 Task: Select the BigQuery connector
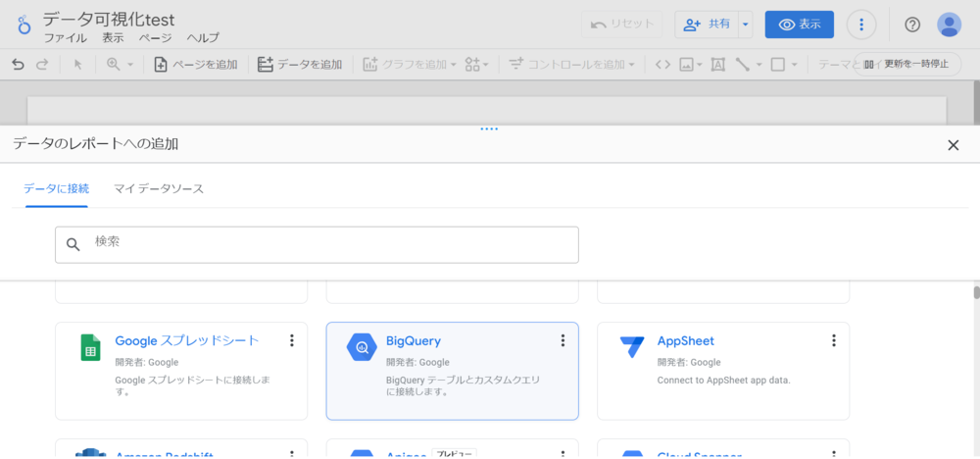pos(453,371)
